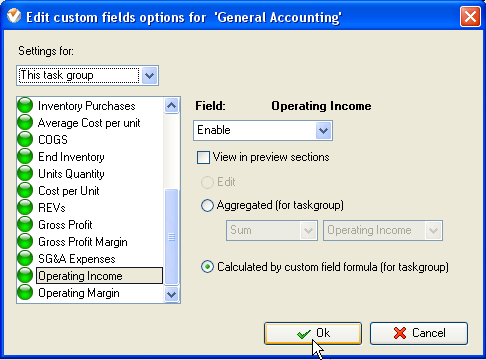Open the Sum aggregation dropdown
Screen dimensions: 486x360
click(272, 230)
